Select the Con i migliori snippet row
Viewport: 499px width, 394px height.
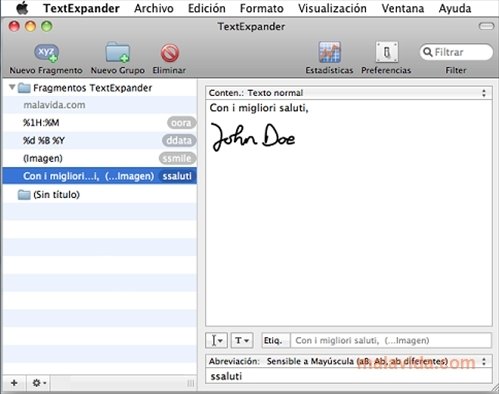click(x=100, y=176)
